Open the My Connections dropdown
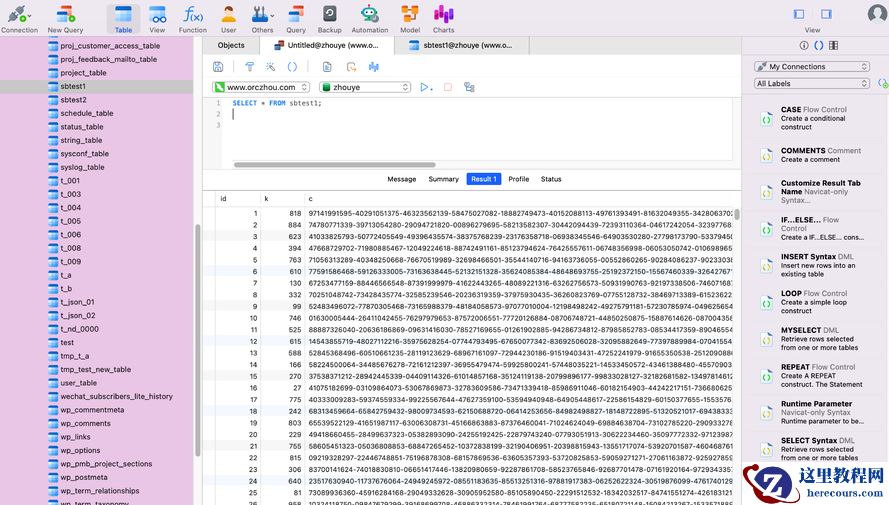The width and height of the screenshot is (889, 505). click(812, 67)
